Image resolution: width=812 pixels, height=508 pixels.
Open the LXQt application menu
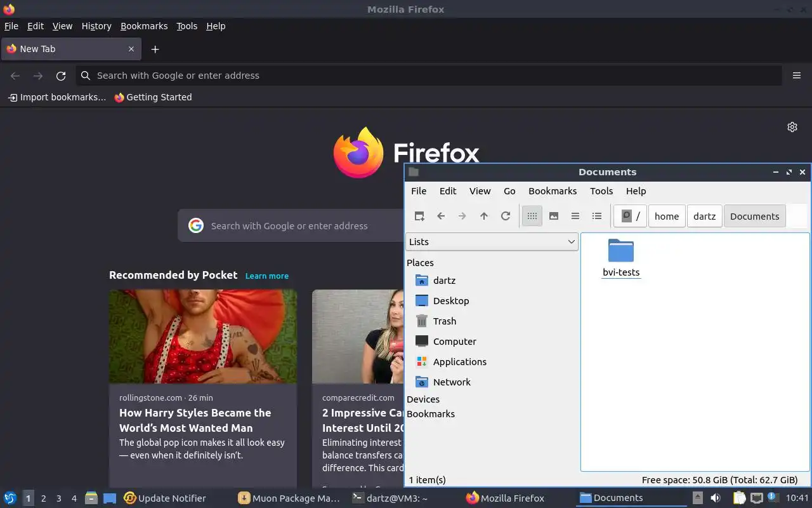point(10,498)
